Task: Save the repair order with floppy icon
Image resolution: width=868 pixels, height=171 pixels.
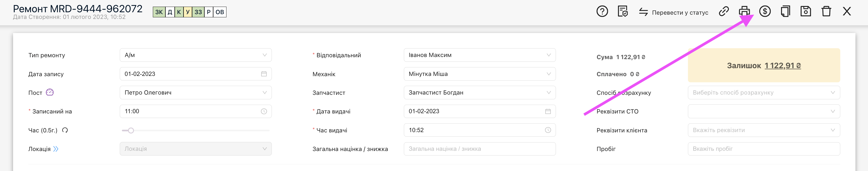Action: (805, 11)
